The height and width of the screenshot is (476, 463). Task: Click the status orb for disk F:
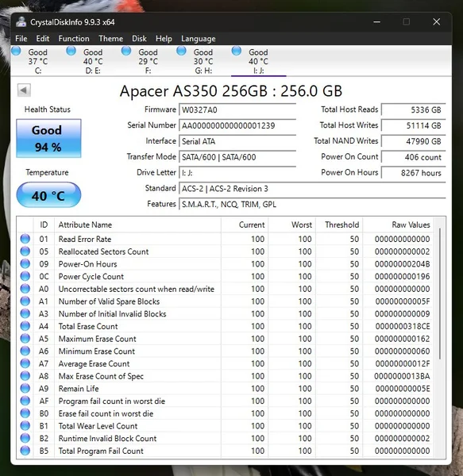126,51
